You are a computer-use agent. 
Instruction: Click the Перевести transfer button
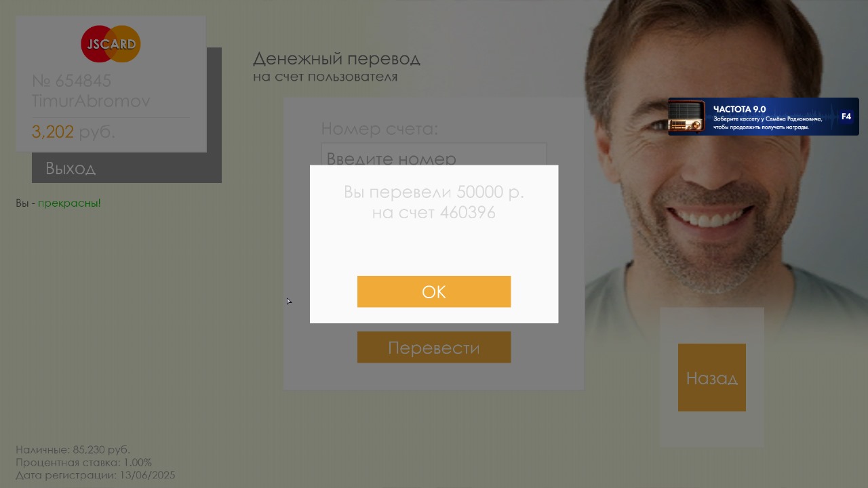point(434,347)
